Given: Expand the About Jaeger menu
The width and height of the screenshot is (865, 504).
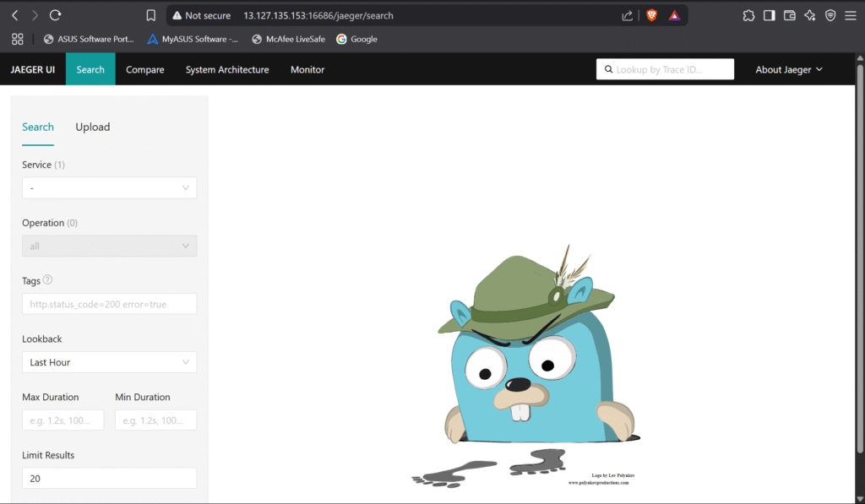Looking at the screenshot, I should [789, 69].
